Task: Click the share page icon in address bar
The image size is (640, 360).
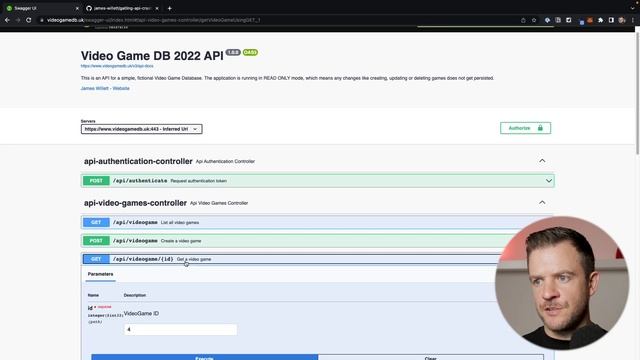Action: 523,20
